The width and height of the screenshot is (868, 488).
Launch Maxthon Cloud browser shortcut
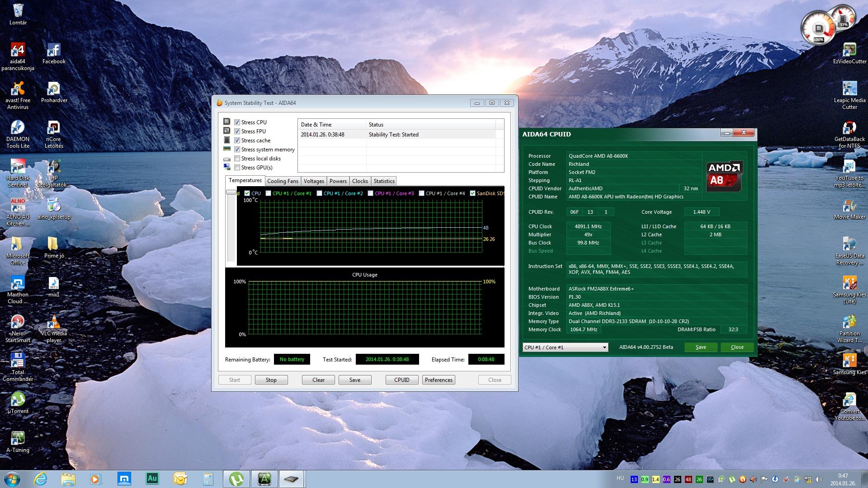18,289
